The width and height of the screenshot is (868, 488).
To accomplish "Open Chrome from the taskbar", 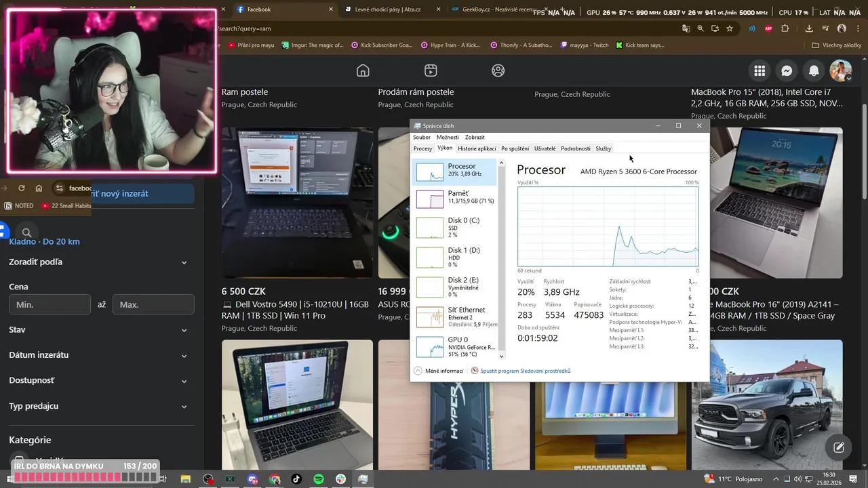I will pyautogui.click(x=275, y=479).
